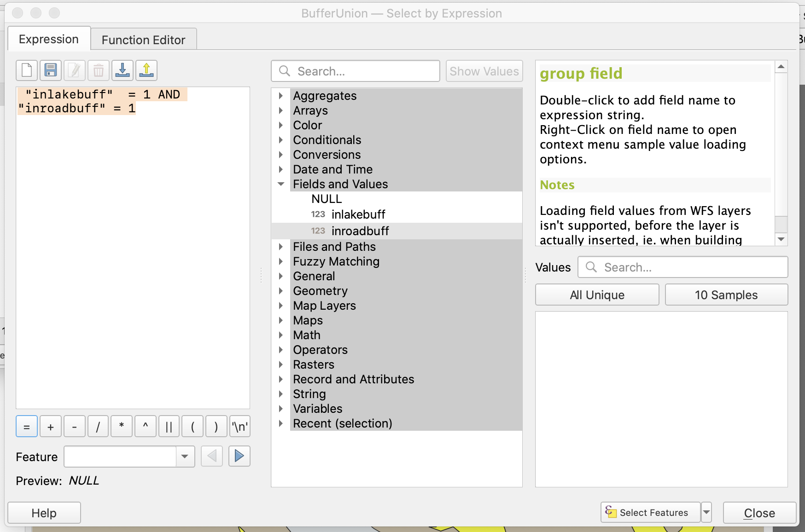Collapse the Fields and Values group
The width and height of the screenshot is (805, 532).
pos(281,184)
